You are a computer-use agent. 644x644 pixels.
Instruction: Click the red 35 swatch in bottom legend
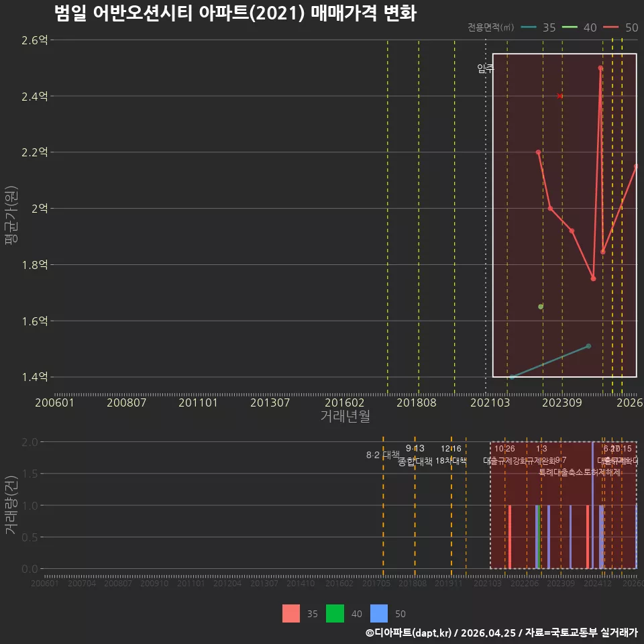tap(290, 614)
